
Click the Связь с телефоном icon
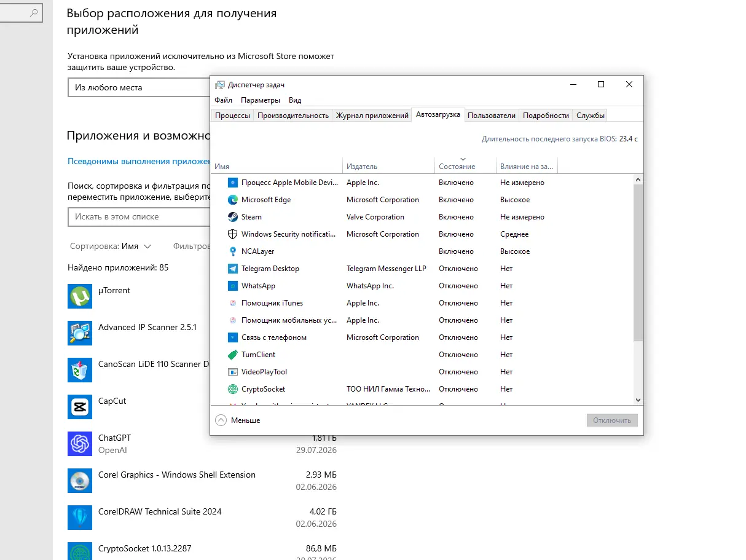(232, 337)
